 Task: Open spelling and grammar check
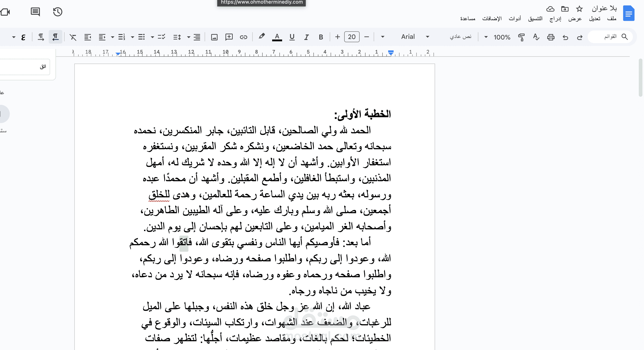coord(536,37)
